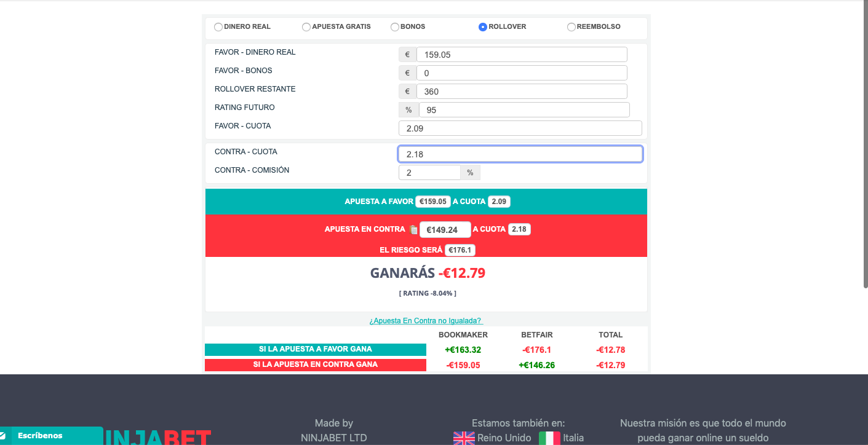Screen dimensions: 868x445
Task: Click the €176.1 risk badge
Action: pyautogui.click(x=460, y=250)
